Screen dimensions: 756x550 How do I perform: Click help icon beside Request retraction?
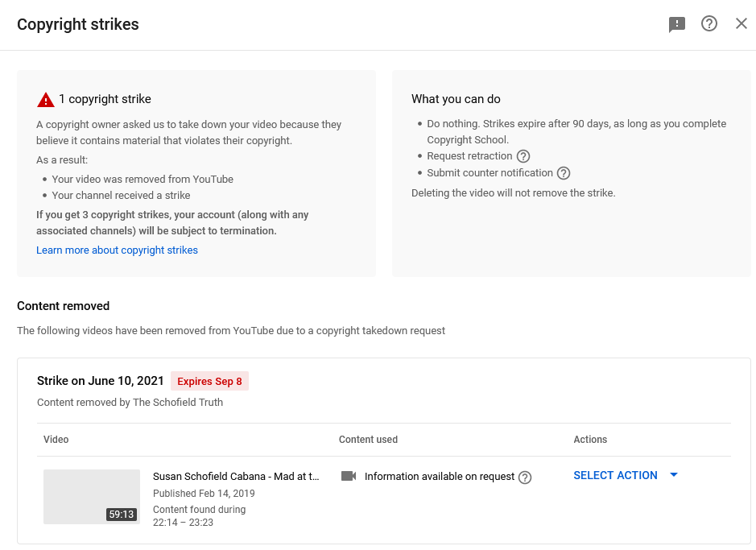[523, 156]
